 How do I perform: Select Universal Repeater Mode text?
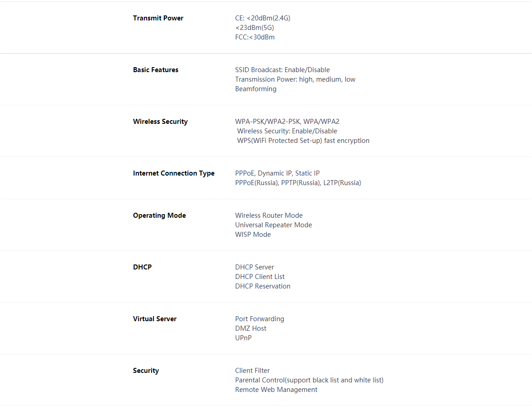click(273, 225)
